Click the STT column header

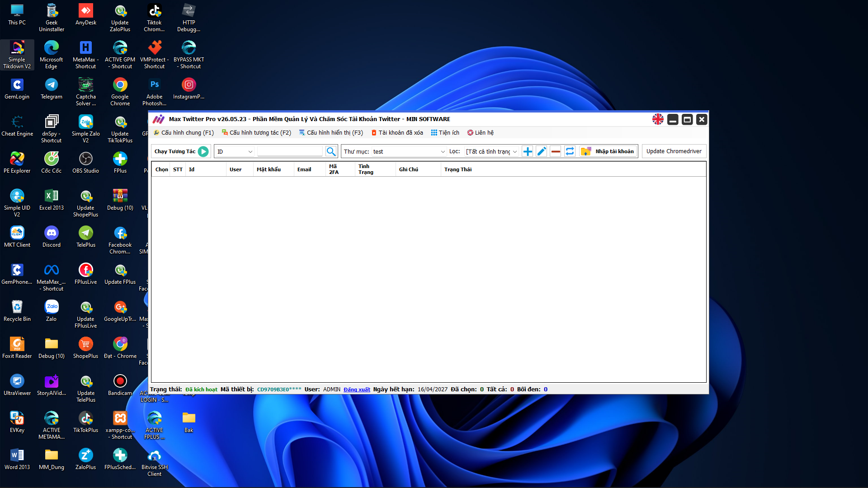(x=178, y=169)
